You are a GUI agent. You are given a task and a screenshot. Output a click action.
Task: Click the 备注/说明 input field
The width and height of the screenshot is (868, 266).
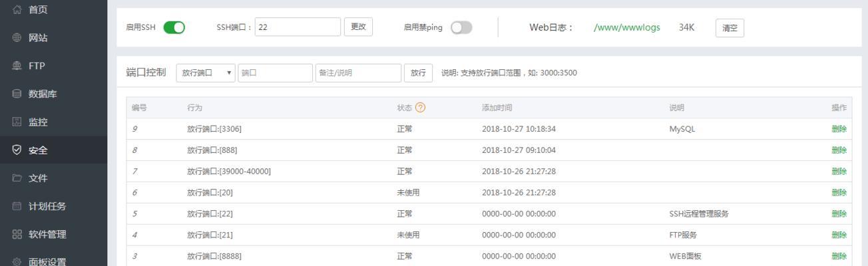pyautogui.click(x=358, y=73)
